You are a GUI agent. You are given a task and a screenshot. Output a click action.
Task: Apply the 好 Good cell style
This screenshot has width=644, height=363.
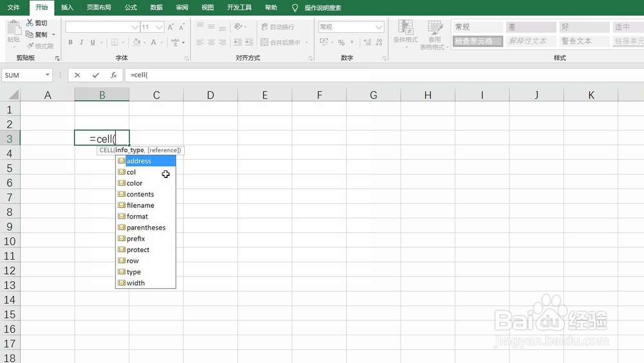pyautogui.click(x=584, y=26)
